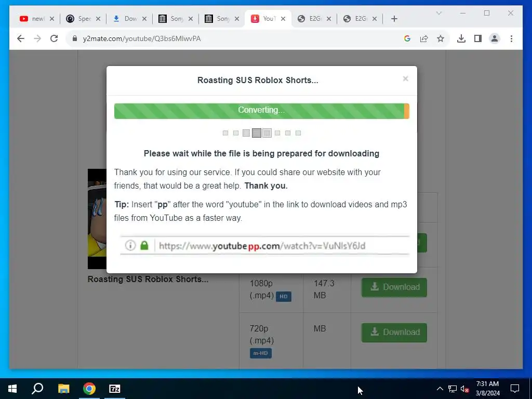Open the network tray icon

pyautogui.click(x=453, y=389)
